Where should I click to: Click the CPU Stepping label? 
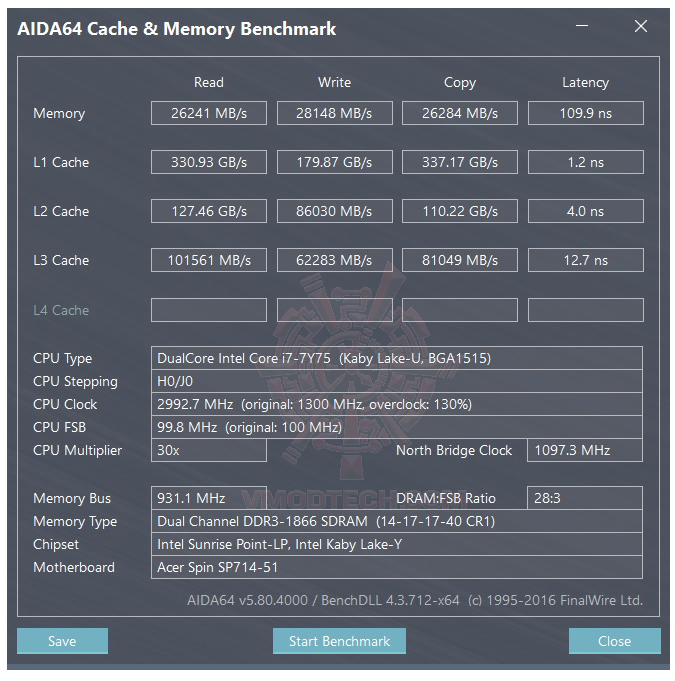coord(75,382)
